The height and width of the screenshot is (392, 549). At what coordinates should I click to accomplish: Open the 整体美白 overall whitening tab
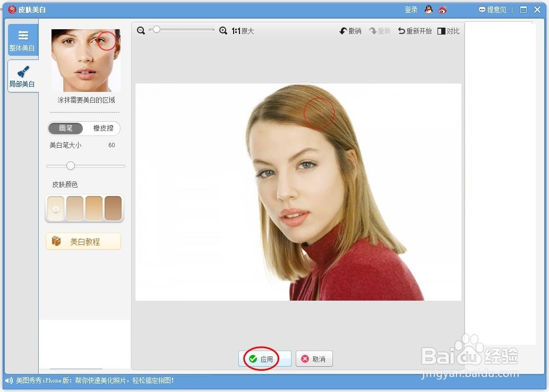(23, 40)
